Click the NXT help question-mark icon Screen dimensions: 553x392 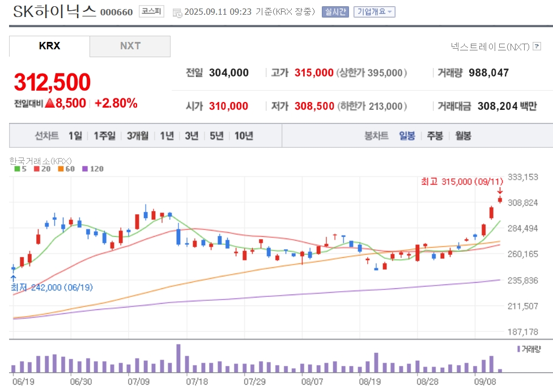click(537, 46)
